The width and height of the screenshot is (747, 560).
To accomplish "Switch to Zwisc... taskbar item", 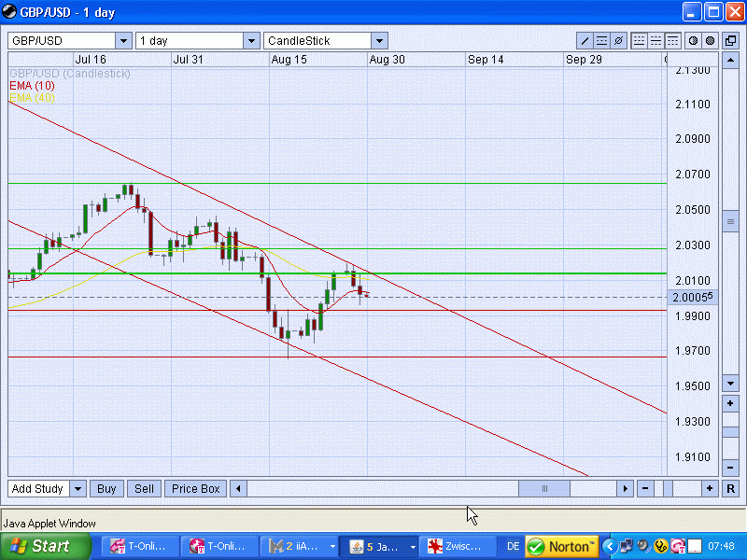I will click(458, 546).
